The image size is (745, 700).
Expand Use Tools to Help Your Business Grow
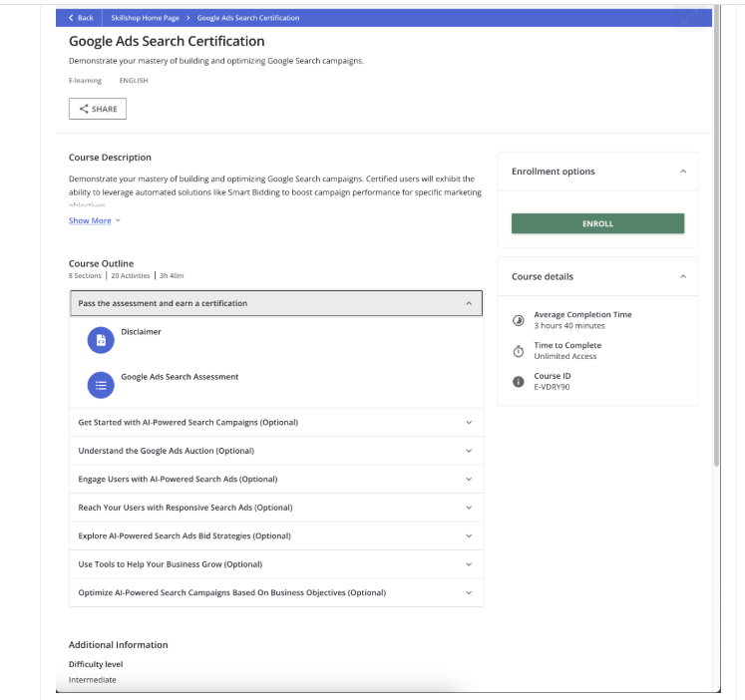click(469, 564)
